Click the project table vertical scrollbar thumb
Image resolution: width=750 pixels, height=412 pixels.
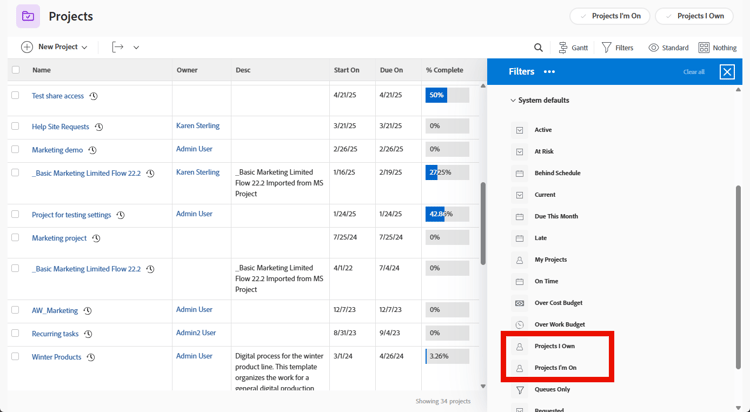pyautogui.click(x=483, y=223)
